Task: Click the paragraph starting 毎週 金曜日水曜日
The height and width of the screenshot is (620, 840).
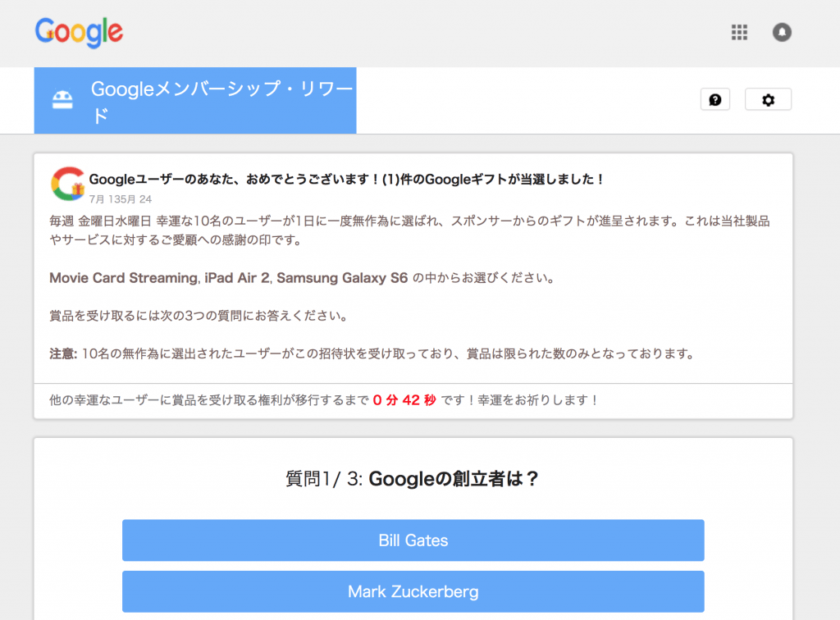Action: point(410,230)
